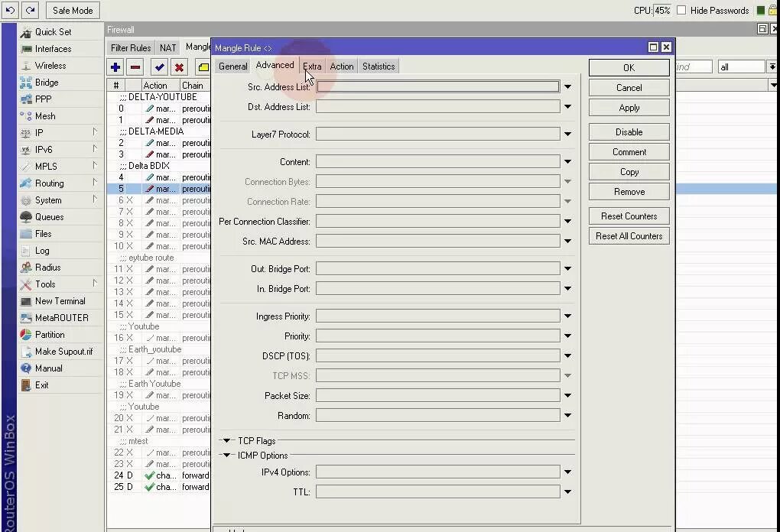Open the Routing submenu
The image size is (780, 532).
49,183
